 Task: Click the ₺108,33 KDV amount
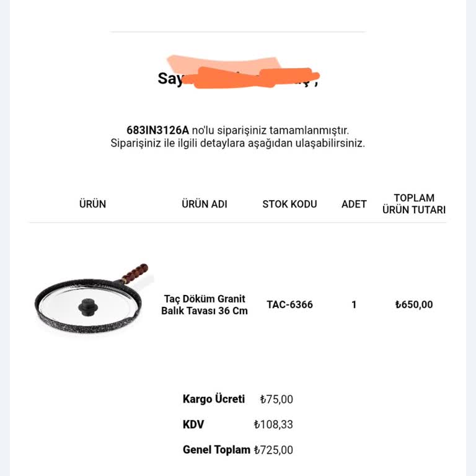tap(273, 425)
